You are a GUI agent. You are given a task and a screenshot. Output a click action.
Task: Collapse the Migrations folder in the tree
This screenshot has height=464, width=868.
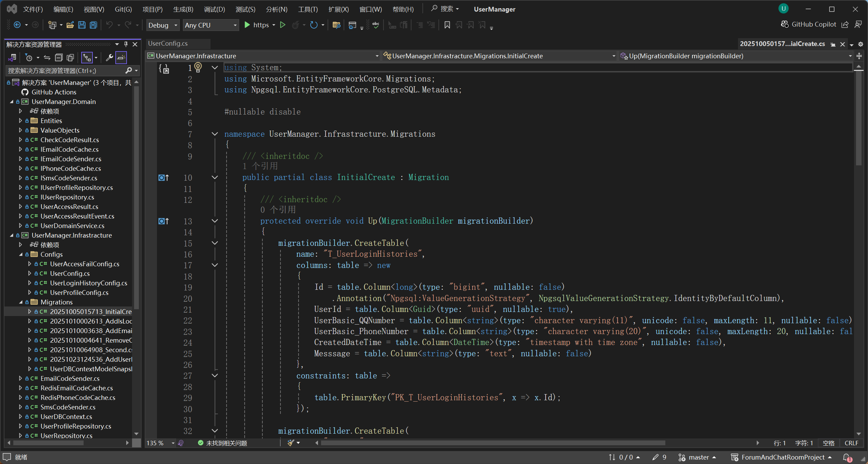[x=20, y=302]
